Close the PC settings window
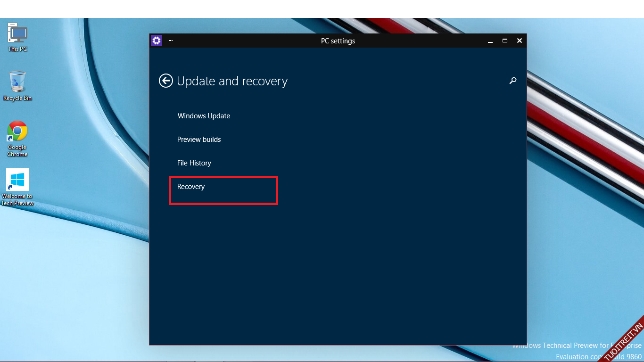Screen dimensions: 644x362 pos(519,41)
